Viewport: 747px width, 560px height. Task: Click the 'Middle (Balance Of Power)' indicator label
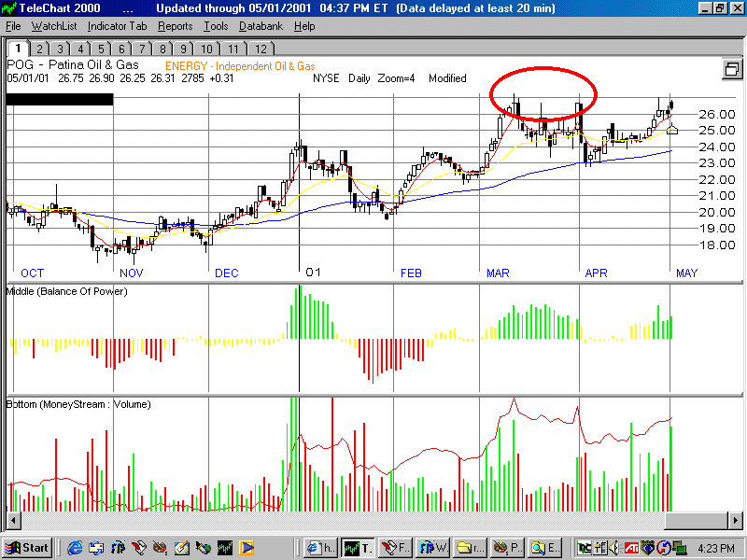(66, 291)
